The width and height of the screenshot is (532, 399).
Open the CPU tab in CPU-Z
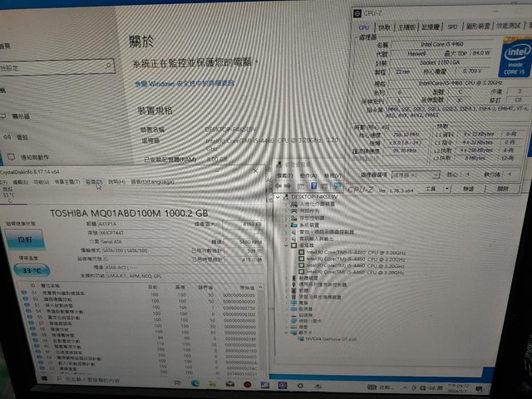click(x=364, y=27)
